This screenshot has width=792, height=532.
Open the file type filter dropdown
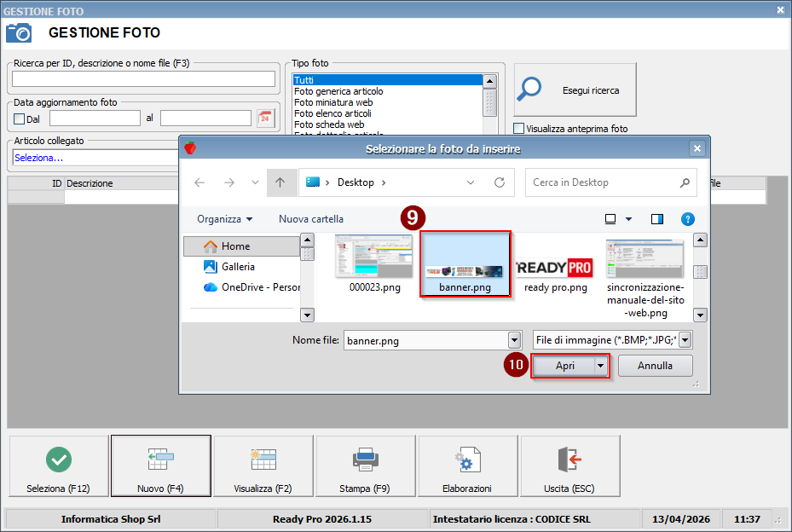[685, 340]
